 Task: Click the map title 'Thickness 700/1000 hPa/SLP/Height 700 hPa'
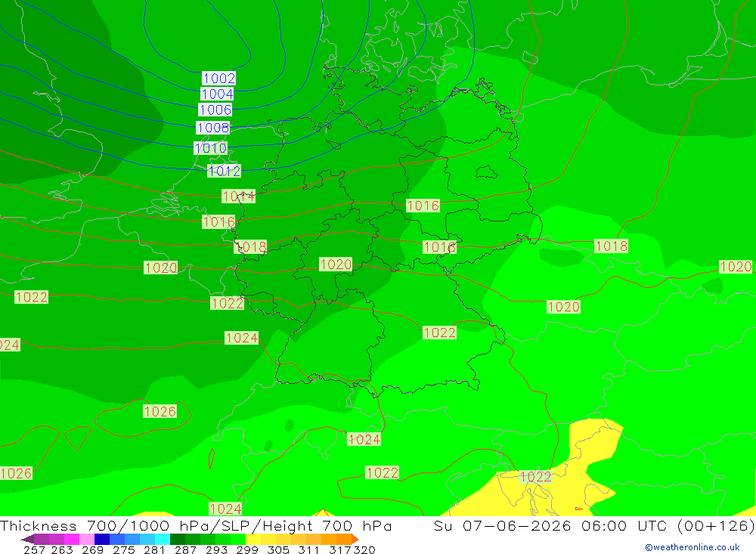pyautogui.click(x=196, y=525)
